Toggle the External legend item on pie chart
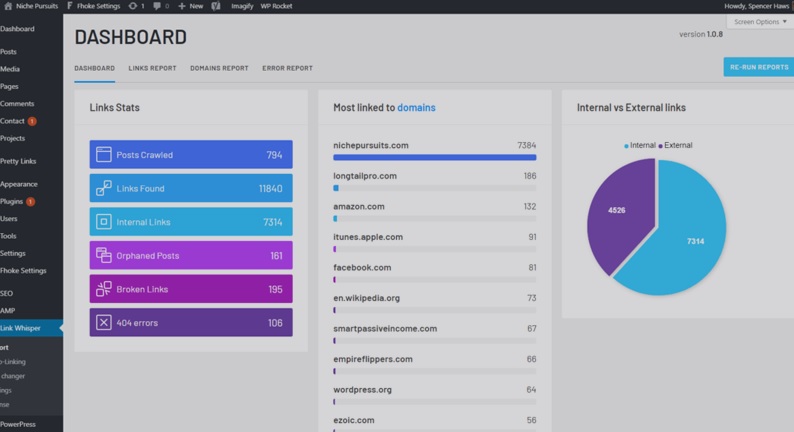This screenshot has height=432, width=794. tap(676, 146)
